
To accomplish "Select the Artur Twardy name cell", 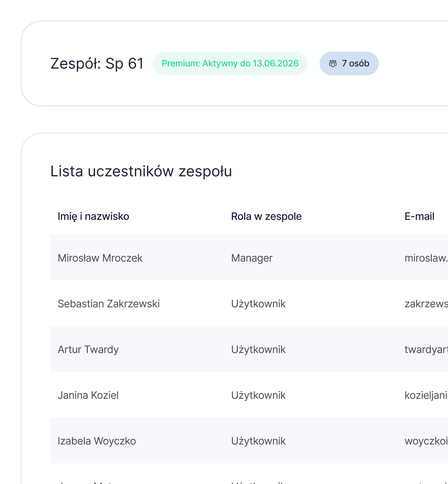I will click(x=88, y=350).
